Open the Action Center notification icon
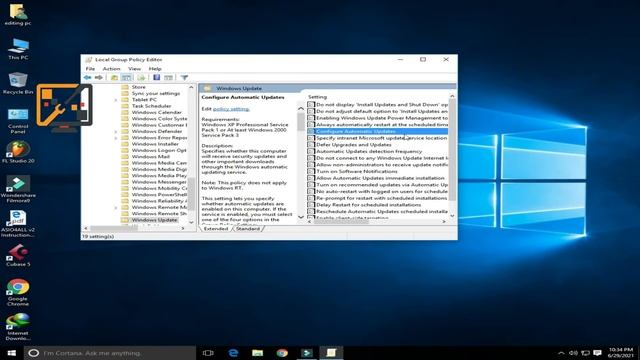Image resolution: width=640 pixels, height=360 pixels. click(598, 353)
